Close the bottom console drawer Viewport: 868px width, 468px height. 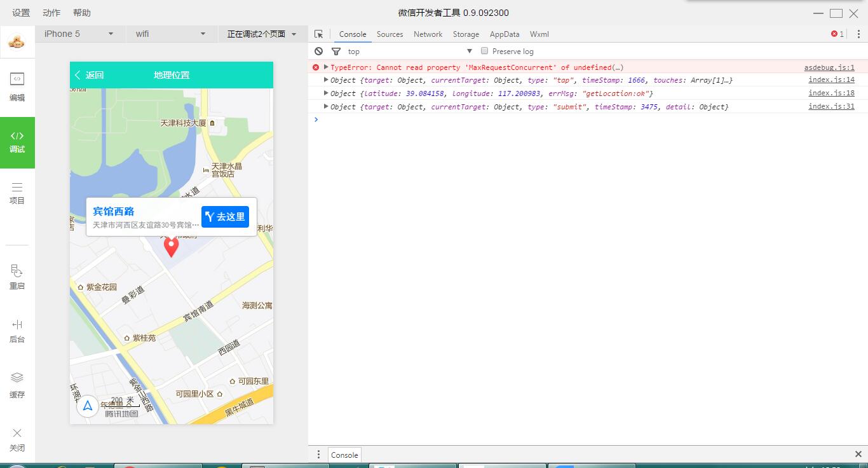pos(858,454)
